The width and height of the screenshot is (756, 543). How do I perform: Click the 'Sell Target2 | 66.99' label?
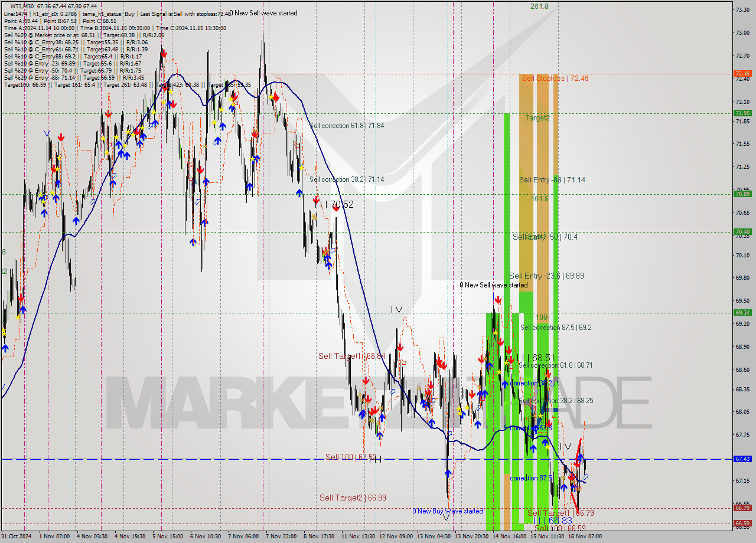point(353,498)
